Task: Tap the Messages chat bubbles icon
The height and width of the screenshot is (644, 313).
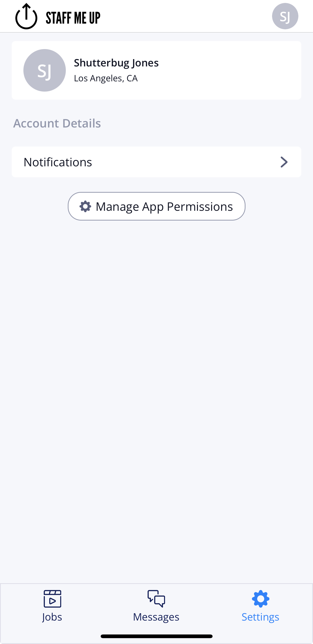Action: [x=156, y=599]
